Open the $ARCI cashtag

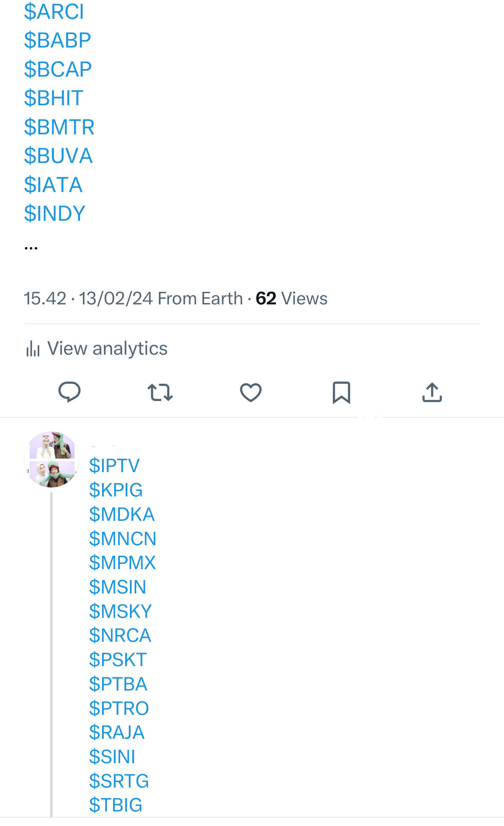[x=54, y=11]
